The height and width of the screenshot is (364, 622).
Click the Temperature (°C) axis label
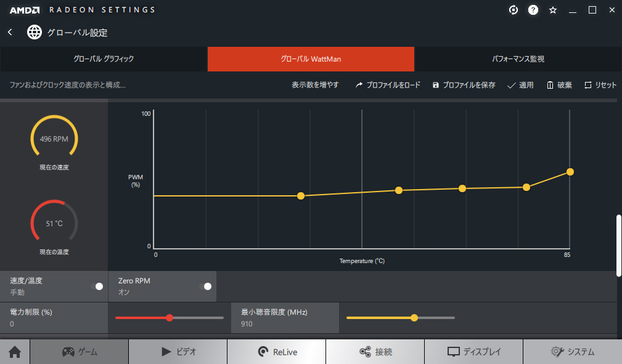pyautogui.click(x=362, y=261)
